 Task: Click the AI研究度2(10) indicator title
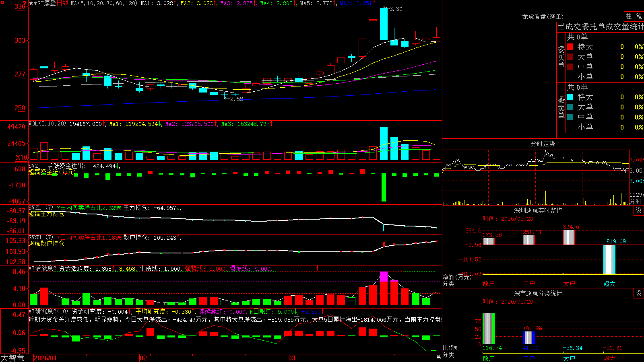48,311
